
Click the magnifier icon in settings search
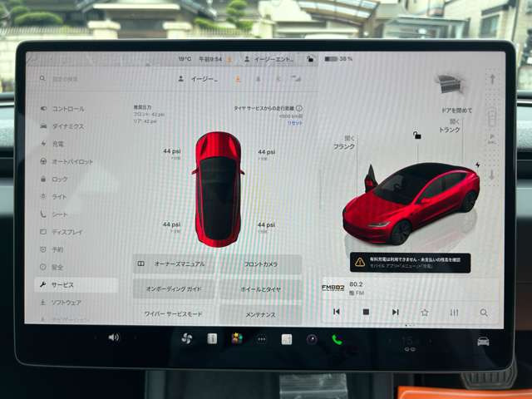point(42,79)
